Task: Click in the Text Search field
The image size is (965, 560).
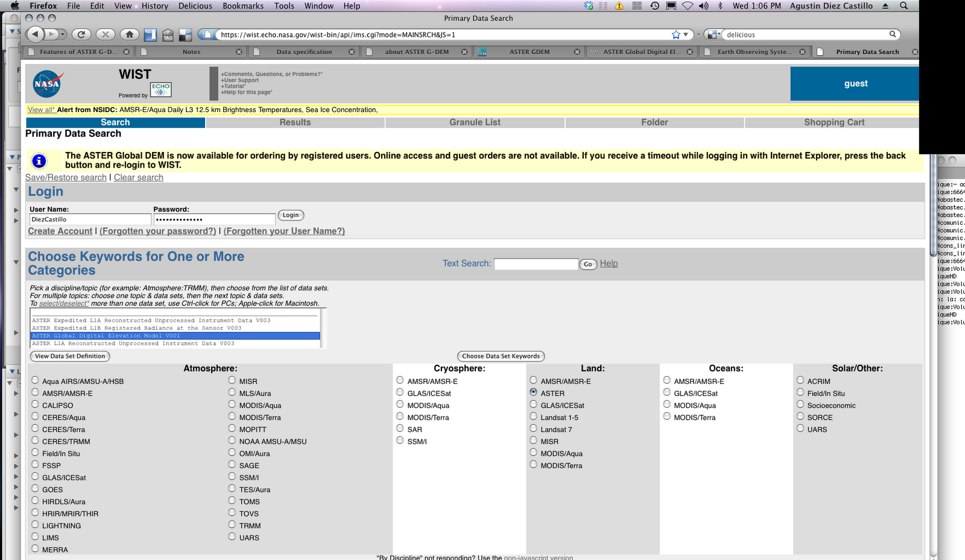Action: click(536, 264)
